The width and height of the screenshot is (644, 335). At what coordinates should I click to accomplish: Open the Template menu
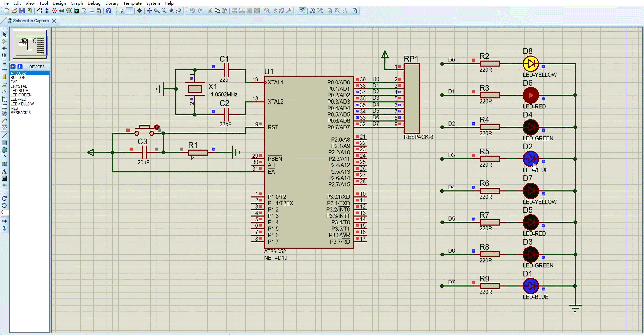tap(132, 3)
